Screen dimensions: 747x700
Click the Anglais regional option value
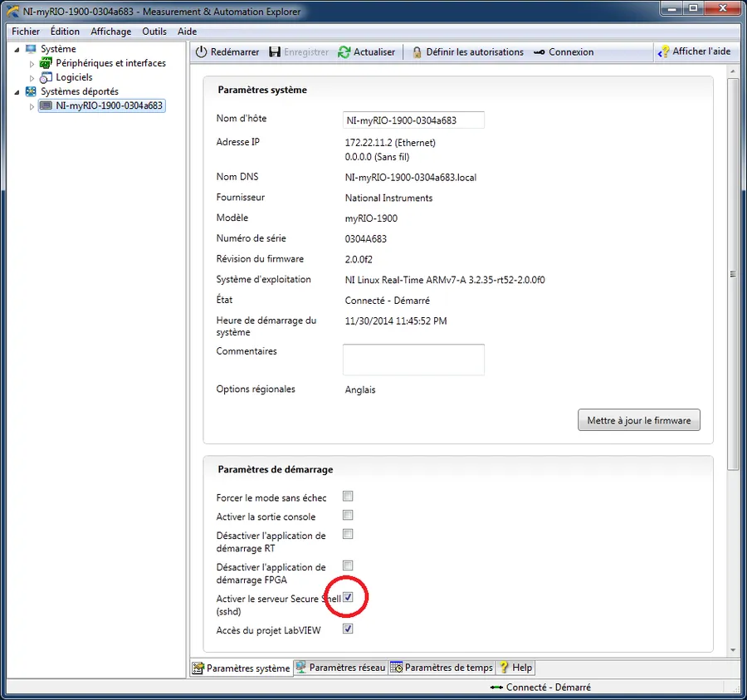(359, 389)
